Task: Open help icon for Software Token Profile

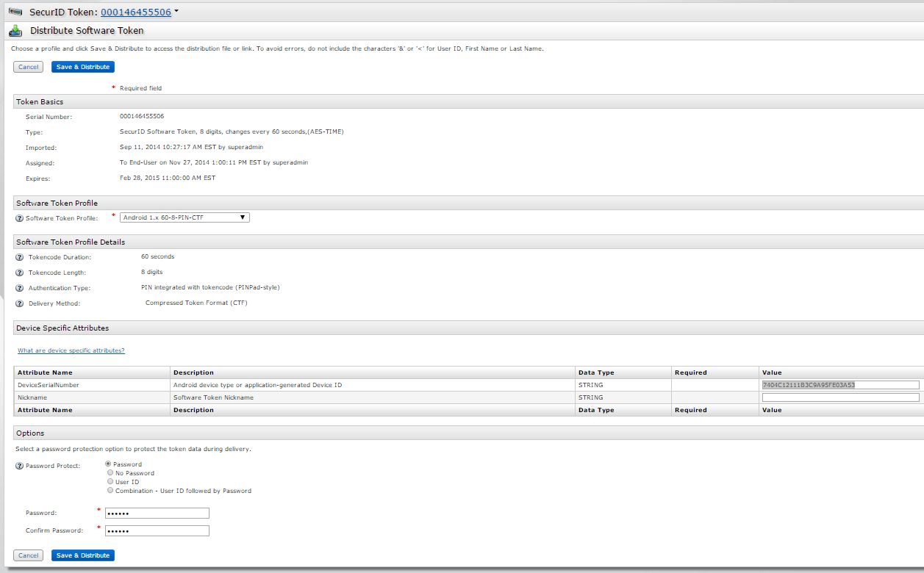Action: pyautogui.click(x=19, y=218)
